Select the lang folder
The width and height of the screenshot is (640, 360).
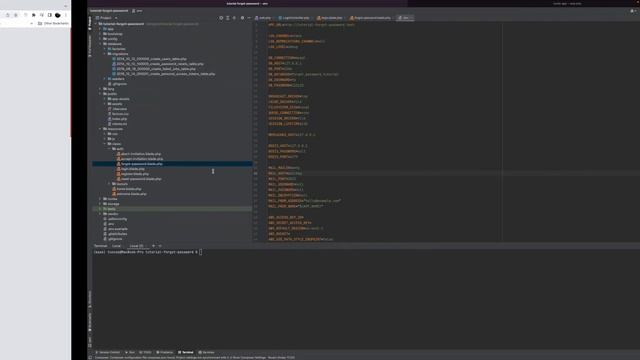point(109,89)
